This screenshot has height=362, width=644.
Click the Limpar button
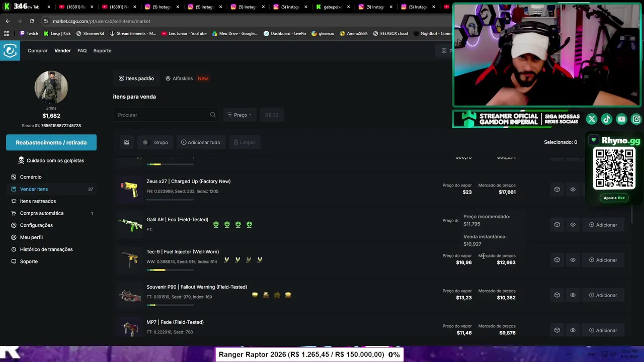(245, 142)
